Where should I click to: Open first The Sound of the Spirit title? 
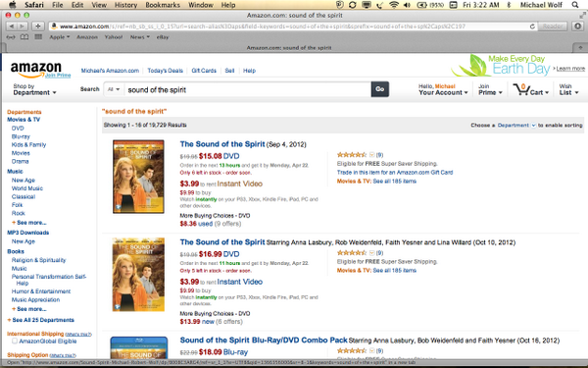tap(222, 144)
